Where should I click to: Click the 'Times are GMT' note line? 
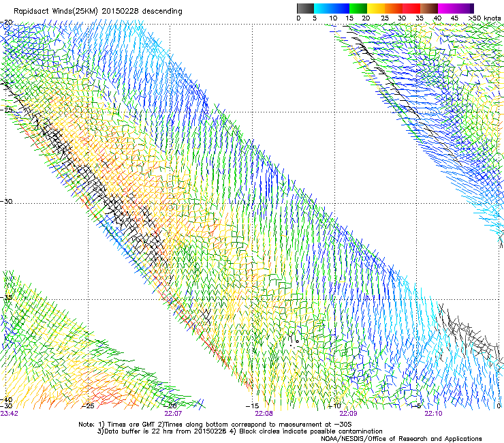pos(215,425)
